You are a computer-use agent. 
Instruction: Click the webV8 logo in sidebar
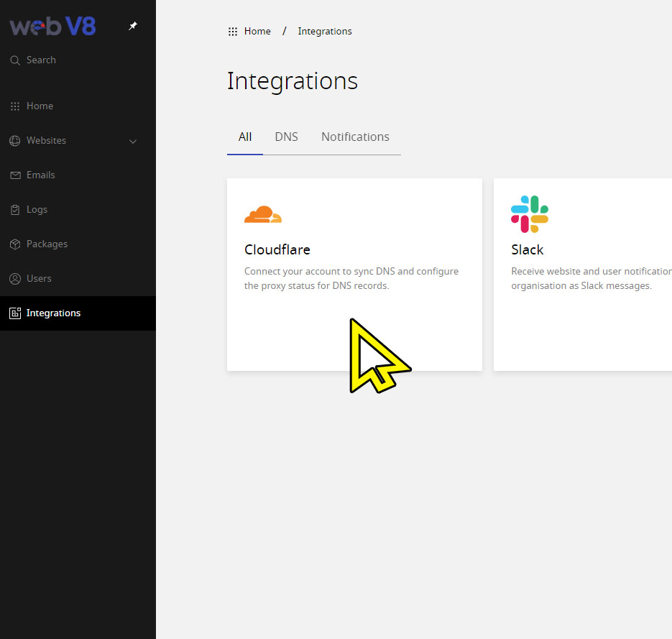coord(52,27)
